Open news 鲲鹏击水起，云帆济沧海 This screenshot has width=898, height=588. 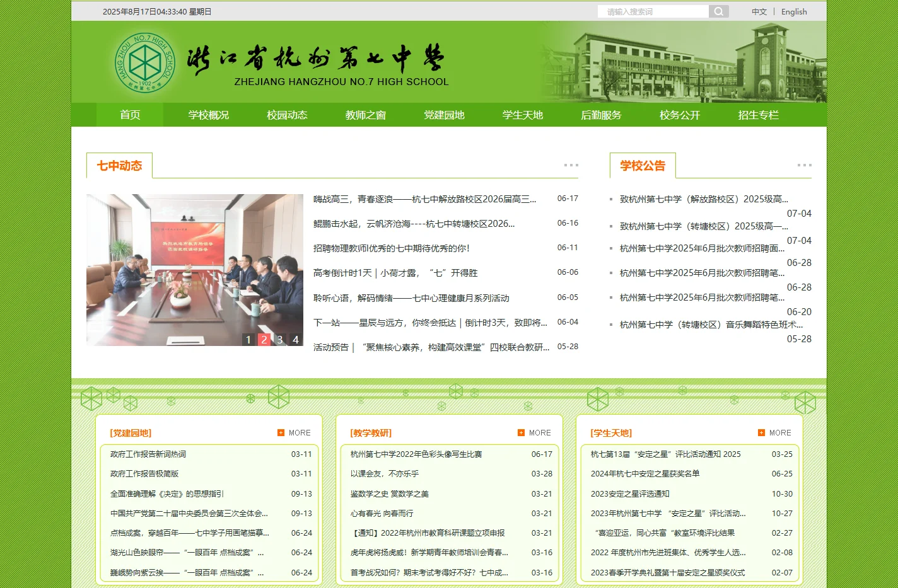pos(414,224)
